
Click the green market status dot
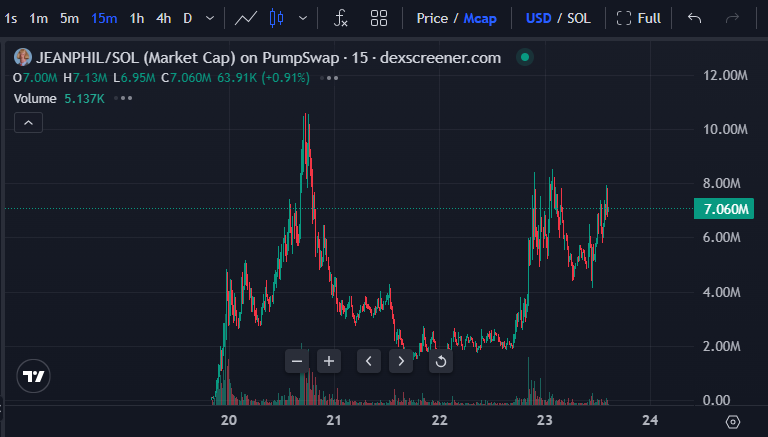coord(525,57)
